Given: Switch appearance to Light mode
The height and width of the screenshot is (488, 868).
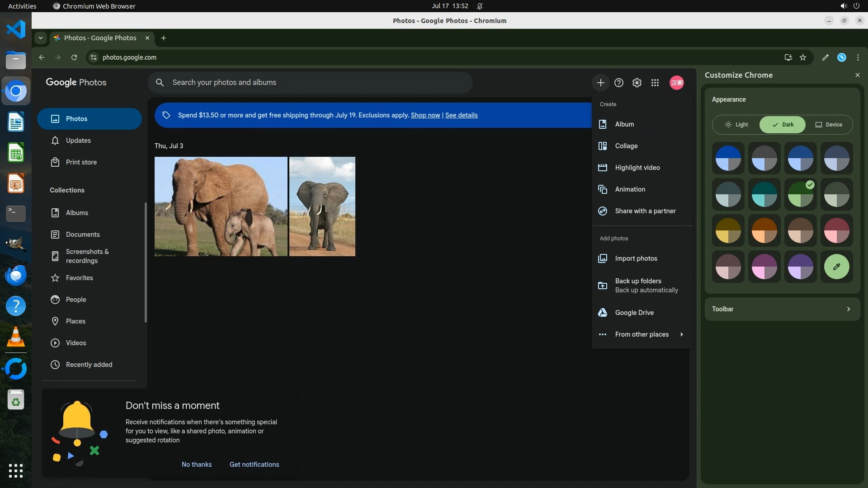Looking at the screenshot, I should (x=736, y=125).
